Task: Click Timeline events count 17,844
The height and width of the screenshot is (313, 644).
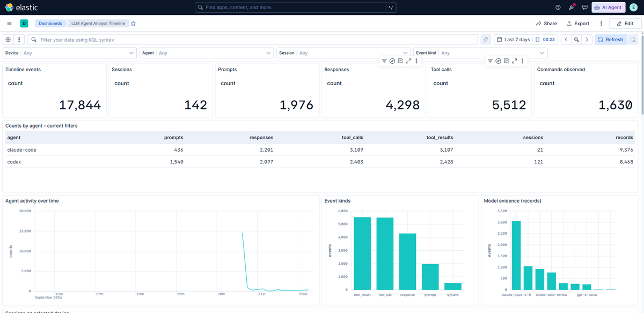Action: point(80,106)
